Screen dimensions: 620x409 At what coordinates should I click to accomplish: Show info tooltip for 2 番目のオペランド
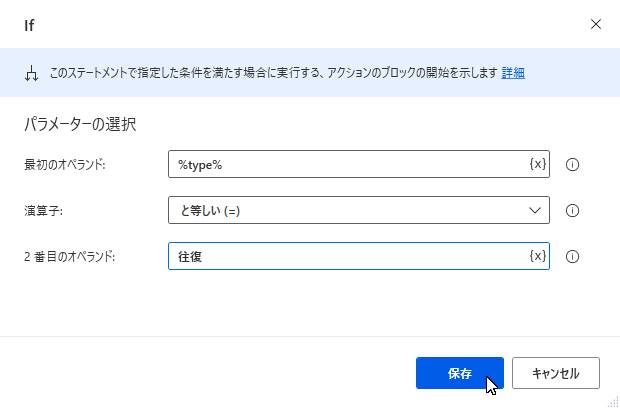point(572,257)
